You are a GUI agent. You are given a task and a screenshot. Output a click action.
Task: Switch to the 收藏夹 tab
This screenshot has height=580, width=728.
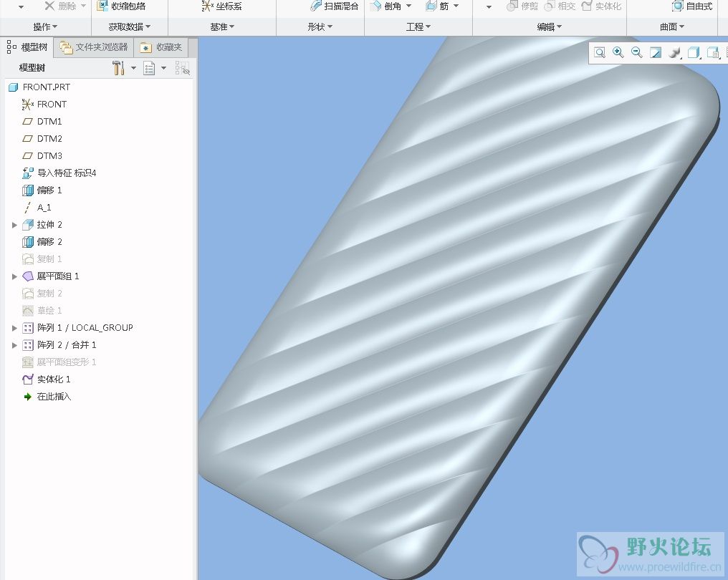pos(161,47)
